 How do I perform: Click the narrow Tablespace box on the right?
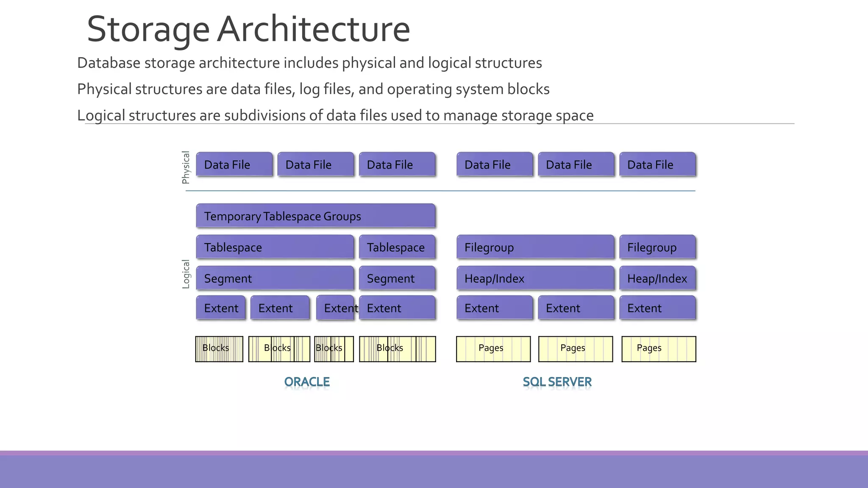click(x=397, y=247)
